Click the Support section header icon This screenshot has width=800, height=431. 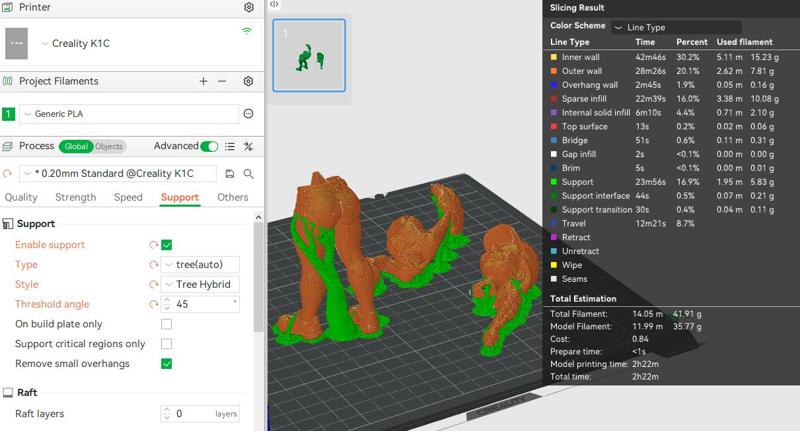coord(8,224)
